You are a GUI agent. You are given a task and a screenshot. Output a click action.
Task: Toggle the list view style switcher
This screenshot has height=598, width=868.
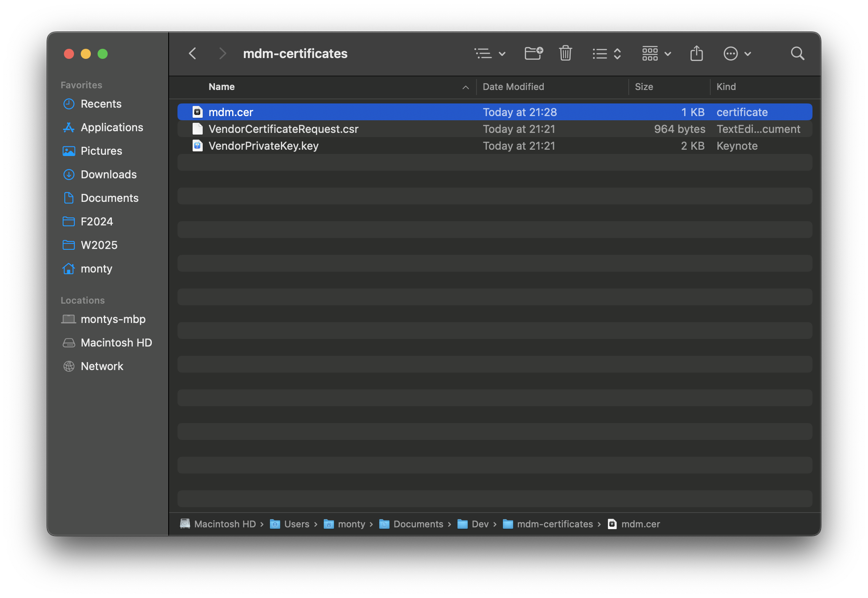pyautogui.click(x=606, y=53)
